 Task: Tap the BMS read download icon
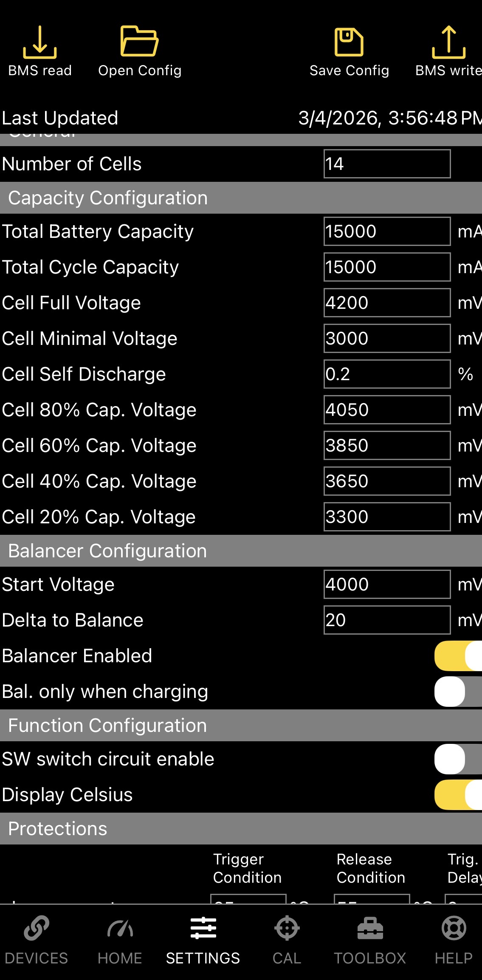point(40,42)
